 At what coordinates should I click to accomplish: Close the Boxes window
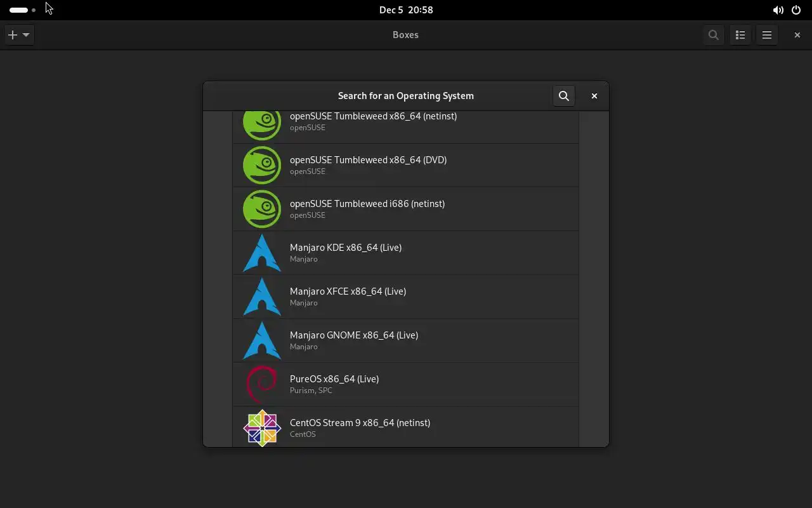coord(797,35)
